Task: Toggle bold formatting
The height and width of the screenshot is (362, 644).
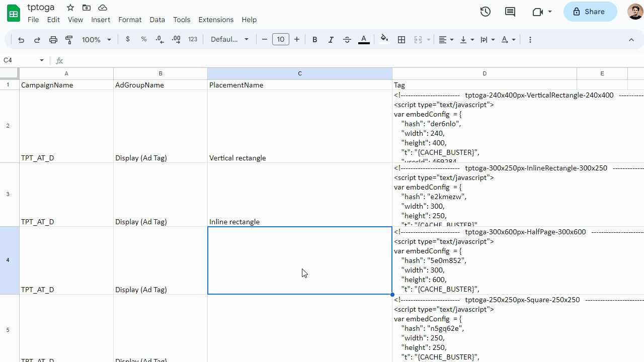Action: coord(314,40)
